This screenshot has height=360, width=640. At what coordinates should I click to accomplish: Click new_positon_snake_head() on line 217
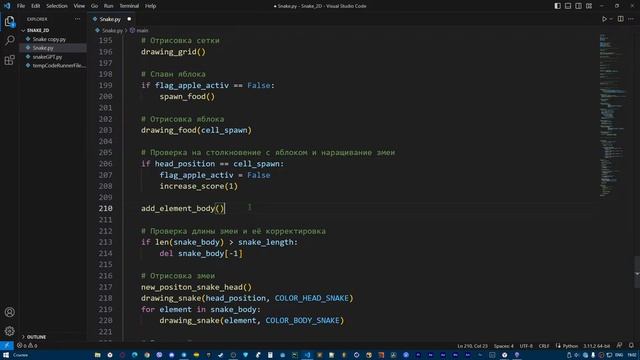[196, 287]
